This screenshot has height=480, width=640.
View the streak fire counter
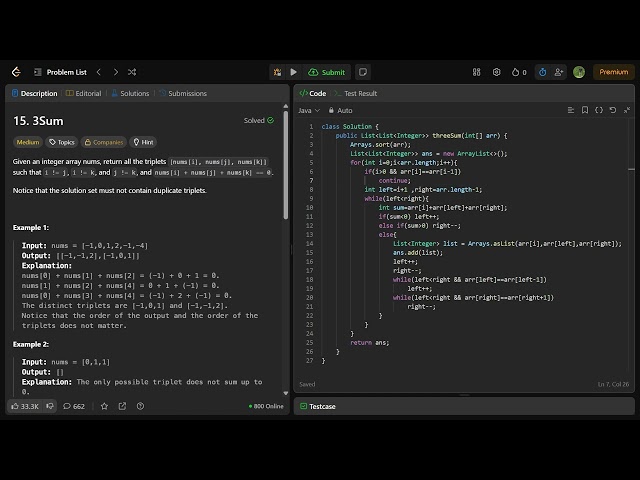pyautogui.click(x=519, y=72)
